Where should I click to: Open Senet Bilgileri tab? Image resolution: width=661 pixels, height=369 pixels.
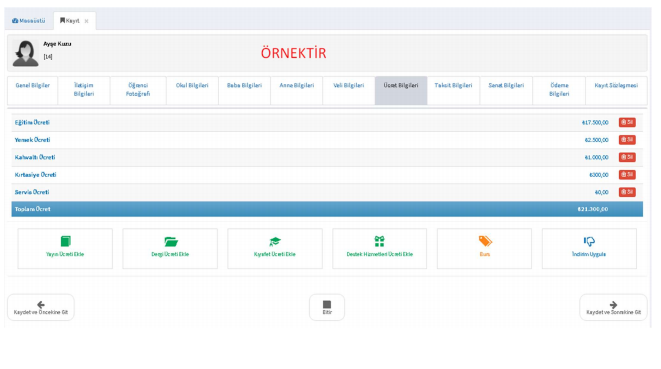(x=506, y=90)
